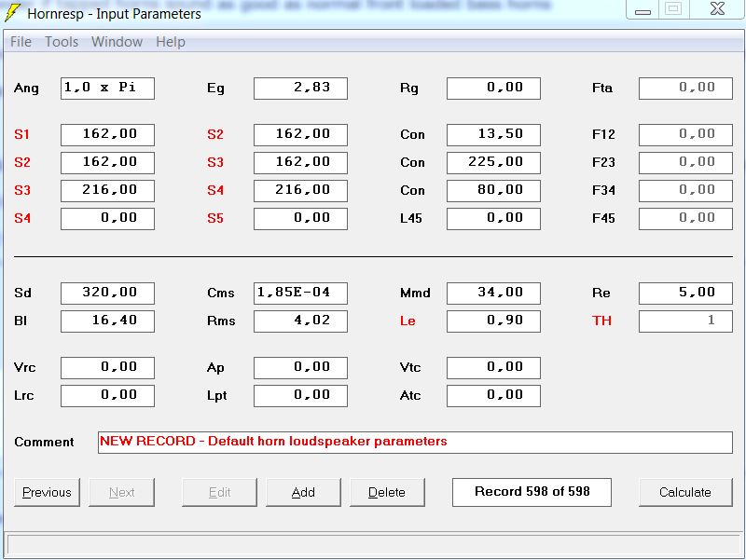Select the Bl field showing 16,40
746x560 pixels.
click(107, 321)
